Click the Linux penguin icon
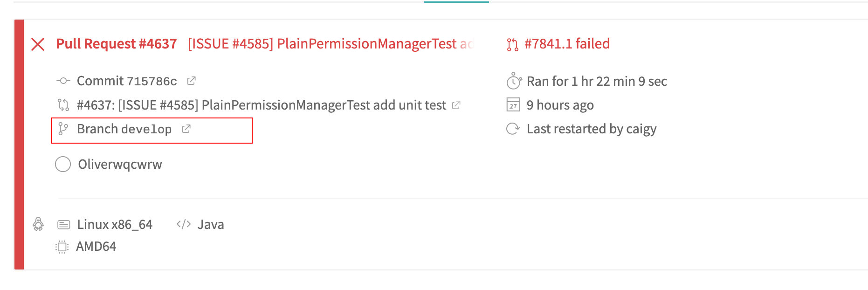This screenshot has width=868, height=290. pyautogui.click(x=38, y=224)
